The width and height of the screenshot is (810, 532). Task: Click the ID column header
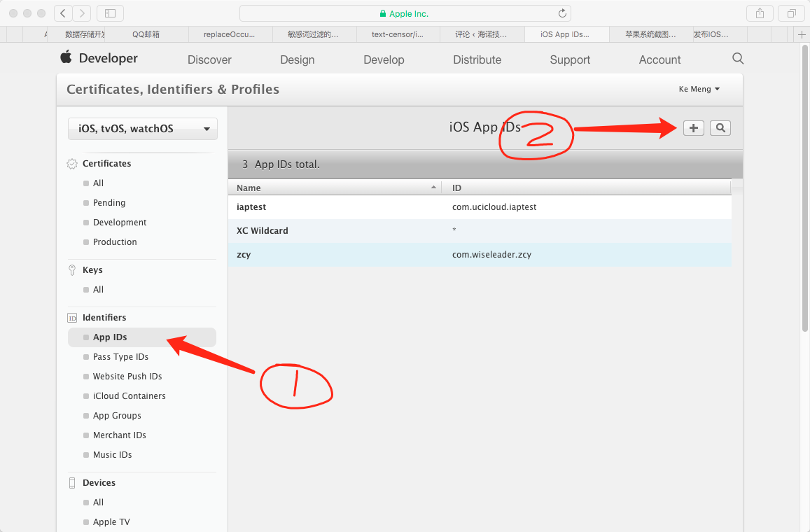click(586, 188)
